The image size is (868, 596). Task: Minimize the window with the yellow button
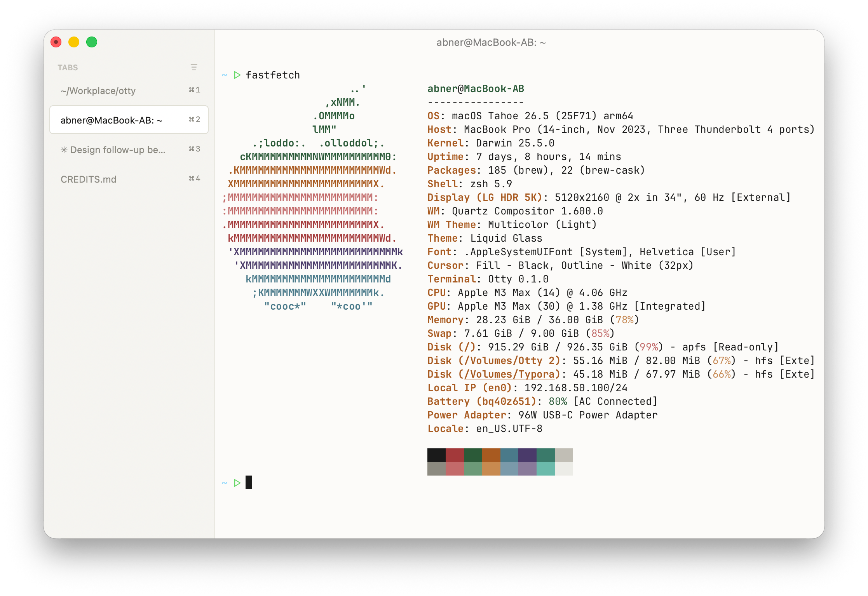74,42
